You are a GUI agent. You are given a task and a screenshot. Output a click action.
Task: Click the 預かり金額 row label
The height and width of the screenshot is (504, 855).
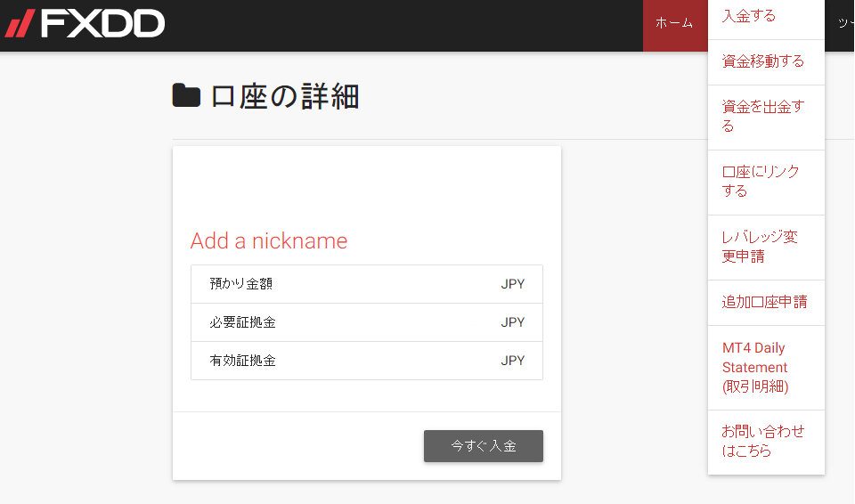pyautogui.click(x=241, y=284)
